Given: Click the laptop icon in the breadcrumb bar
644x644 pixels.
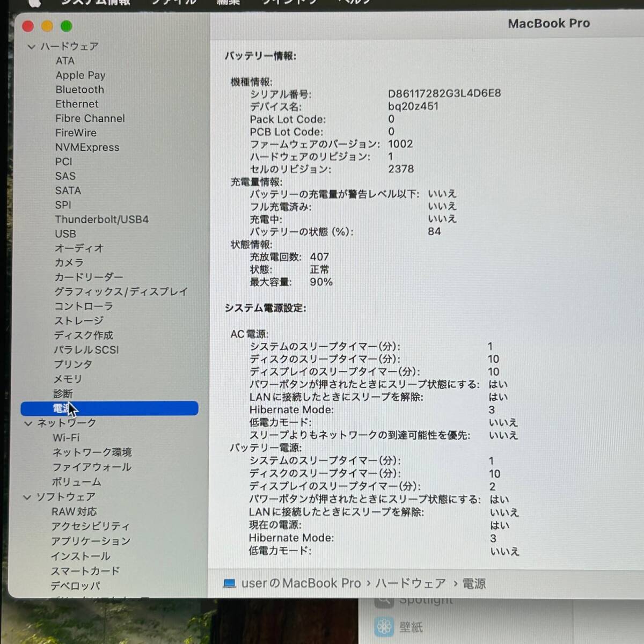Looking at the screenshot, I should pos(230,583).
